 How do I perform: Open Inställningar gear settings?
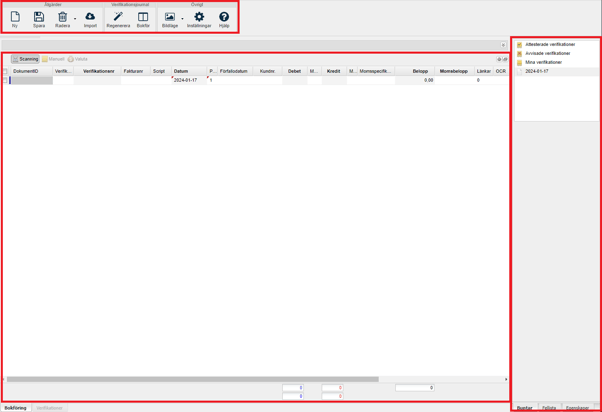[x=199, y=18]
